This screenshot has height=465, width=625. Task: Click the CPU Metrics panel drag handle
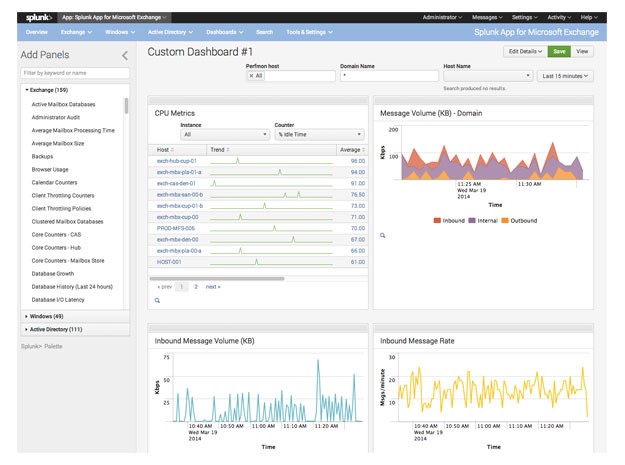[x=258, y=100]
